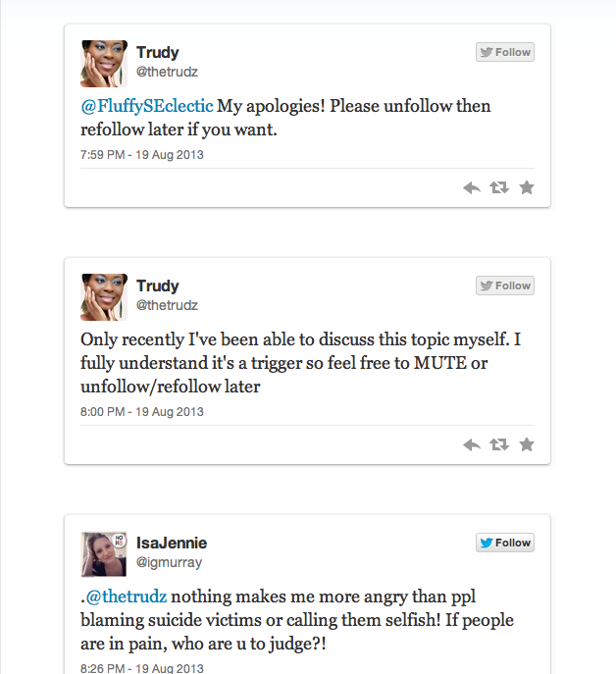This screenshot has height=674, width=616.
Task: Click Trudy's avatar in the second tweet
Action: [104, 297]
